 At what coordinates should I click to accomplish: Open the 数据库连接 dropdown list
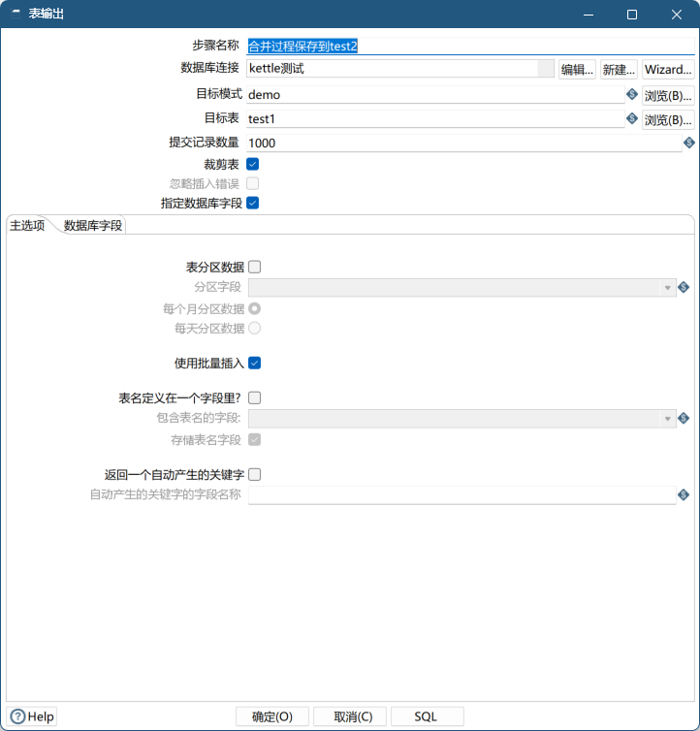(546, 69)
